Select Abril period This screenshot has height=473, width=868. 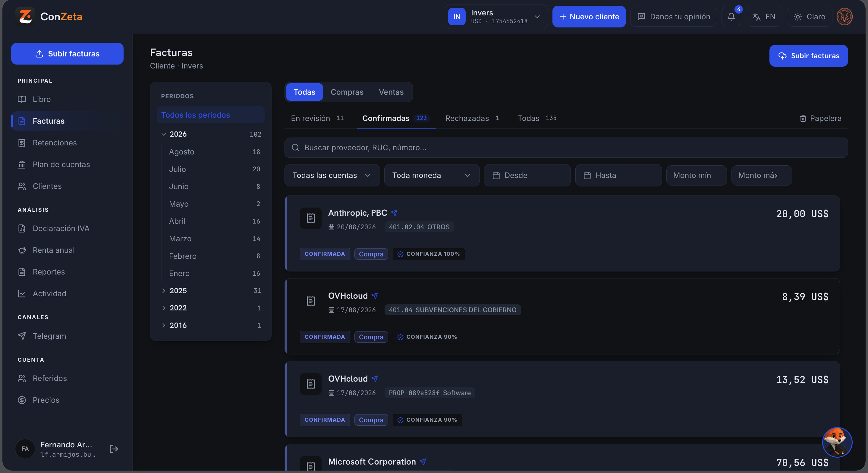coord(214,221)
